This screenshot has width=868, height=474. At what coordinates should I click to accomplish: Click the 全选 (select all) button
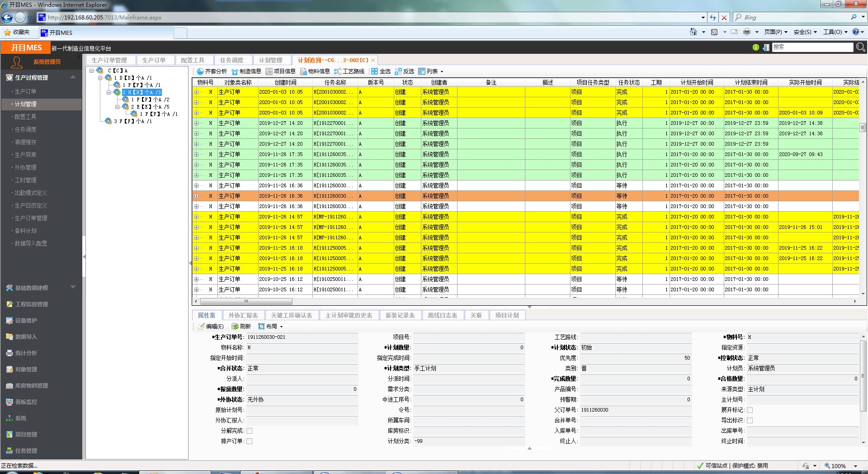point(383,71)
